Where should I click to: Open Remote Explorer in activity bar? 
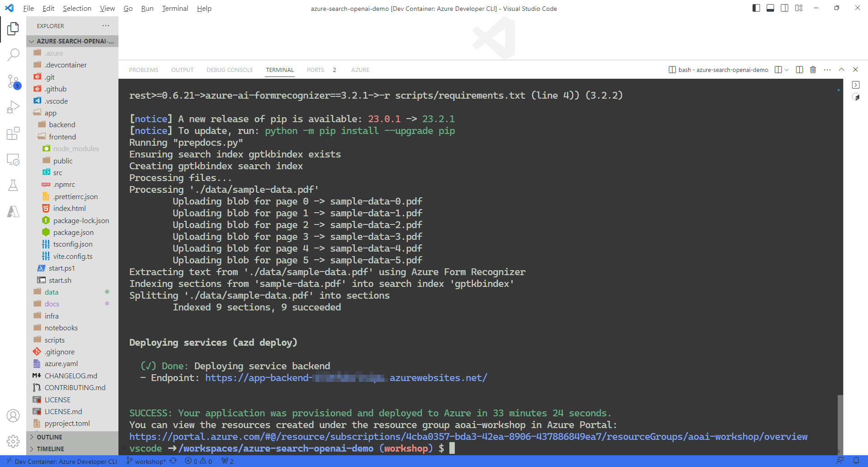coord(13,159)
